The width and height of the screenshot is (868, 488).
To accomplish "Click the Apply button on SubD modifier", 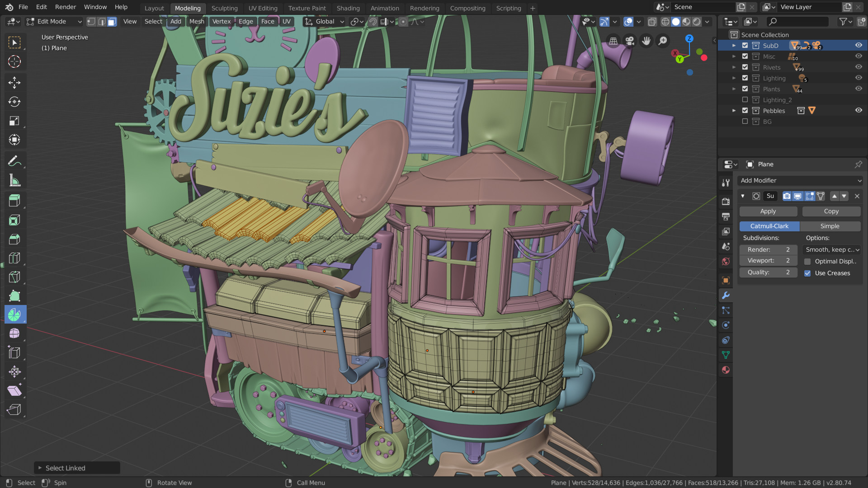I will pos(769,211).
